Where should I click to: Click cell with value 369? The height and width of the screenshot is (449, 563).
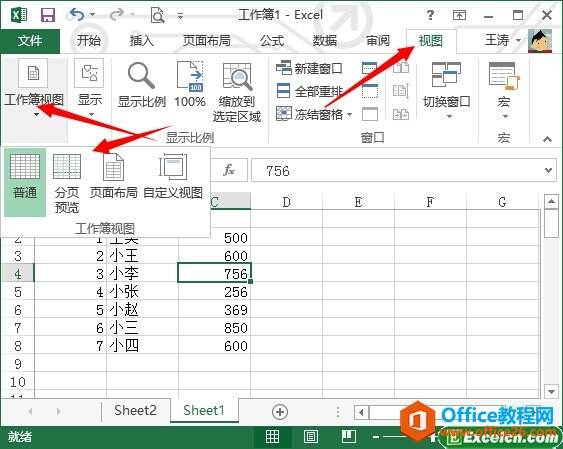(214, 309)
